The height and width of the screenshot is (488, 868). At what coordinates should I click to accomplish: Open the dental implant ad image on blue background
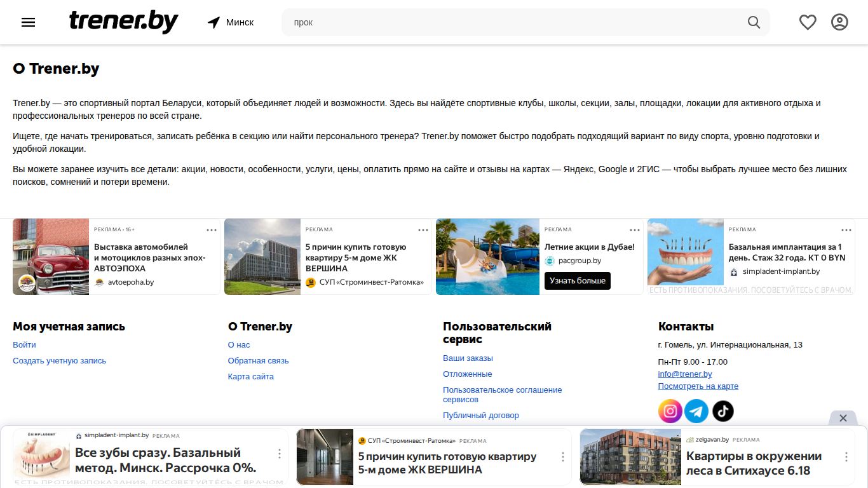point(686,252)
